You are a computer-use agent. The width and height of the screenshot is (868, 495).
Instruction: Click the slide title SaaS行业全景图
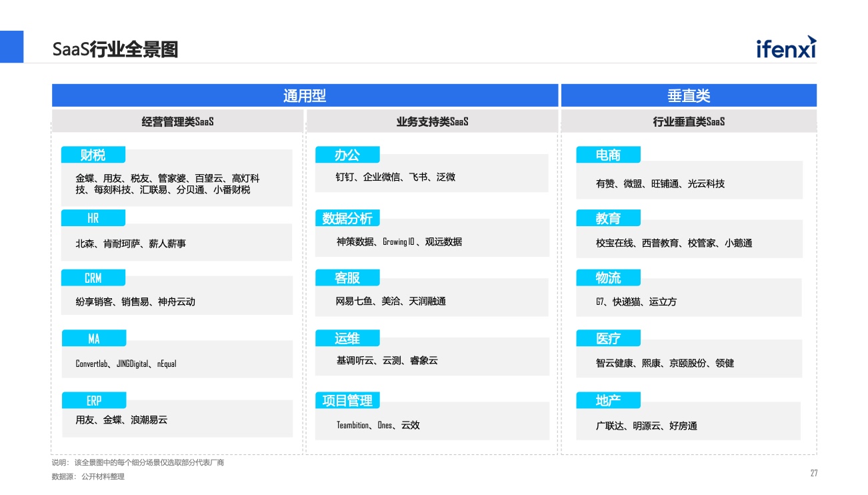click(115, 49)
